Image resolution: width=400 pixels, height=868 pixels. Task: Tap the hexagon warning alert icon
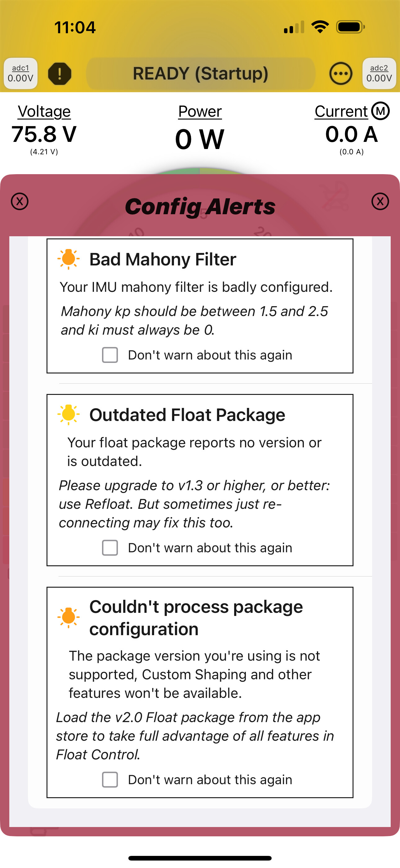[x=60, y=74]
